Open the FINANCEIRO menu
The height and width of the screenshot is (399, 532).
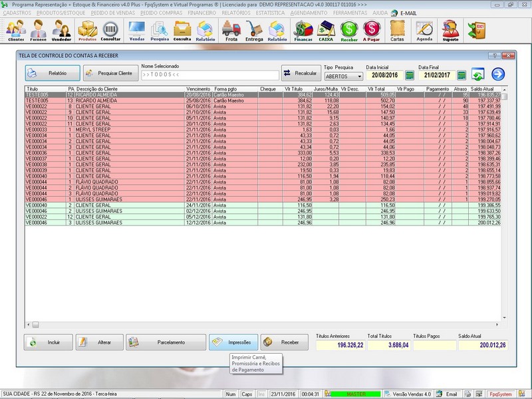click(201, 13)
